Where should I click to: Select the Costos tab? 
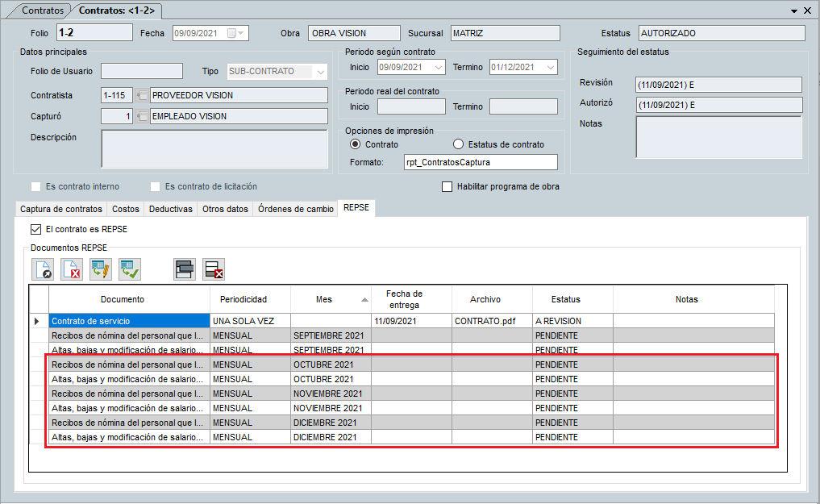click(x=126, y=208)
